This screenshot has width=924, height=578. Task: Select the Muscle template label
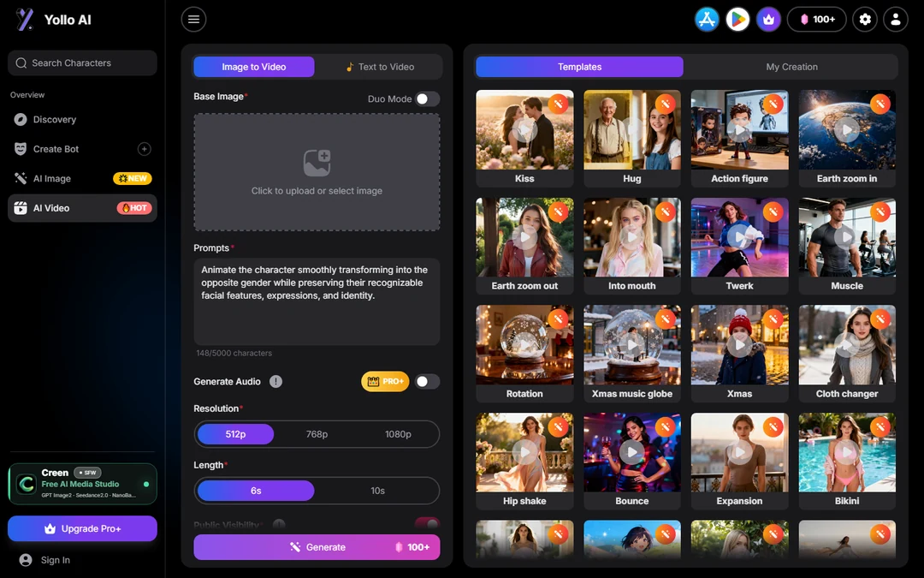coord(847,286)
